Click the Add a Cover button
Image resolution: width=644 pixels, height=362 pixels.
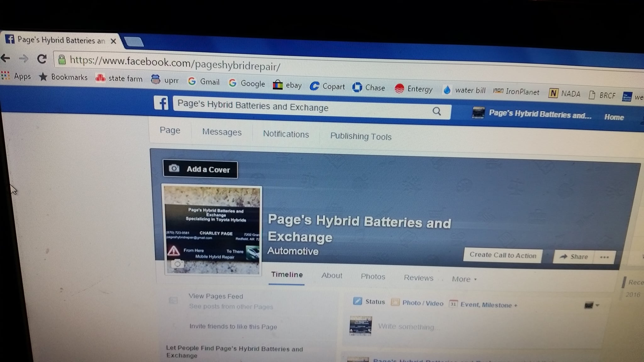(x=200, y=169)
